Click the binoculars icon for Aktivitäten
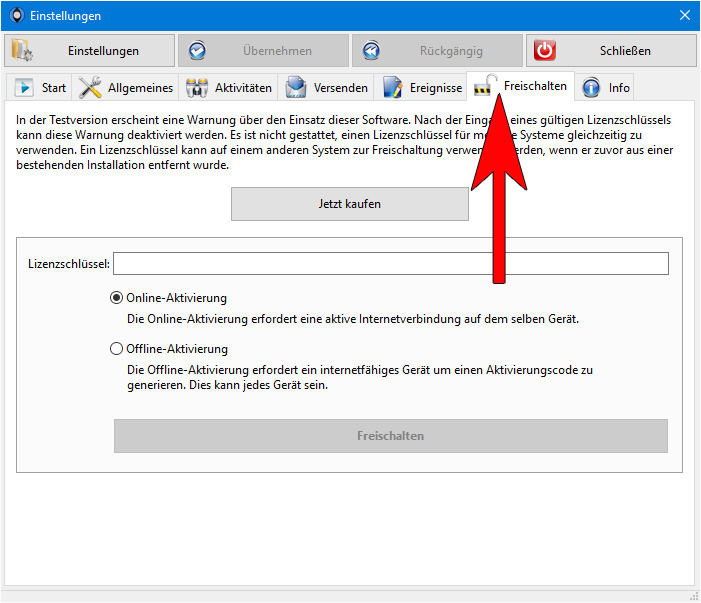The width and height of the screenshot is (701, 603). (x=197, y=88)
